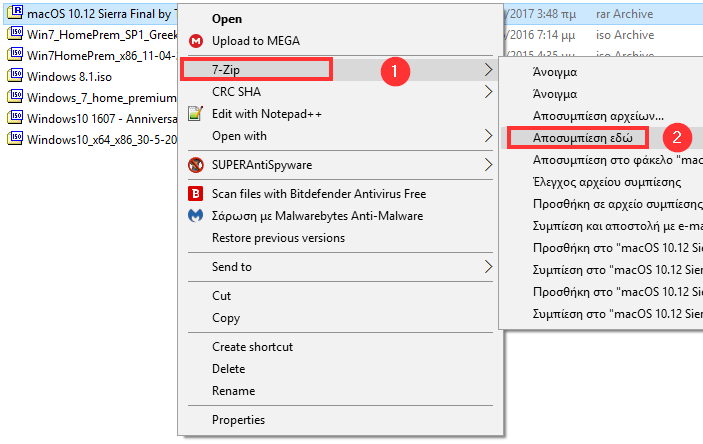This screenshot has width=703, height=444.
Task: Click file name Windows 8.1.iso
Action: [69, 77]
